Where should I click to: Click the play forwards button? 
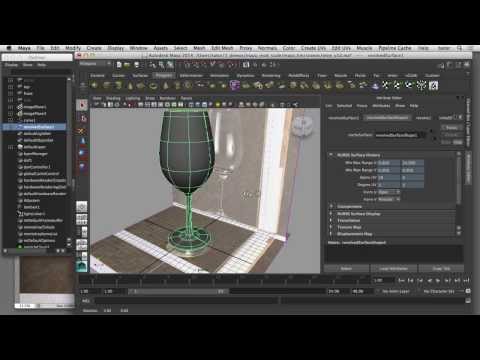coord(438,281)
